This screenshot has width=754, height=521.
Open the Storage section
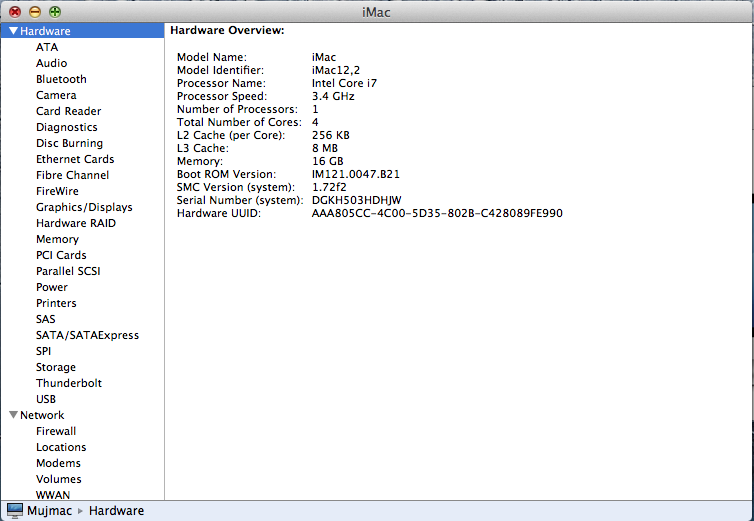tap(56, 367)
